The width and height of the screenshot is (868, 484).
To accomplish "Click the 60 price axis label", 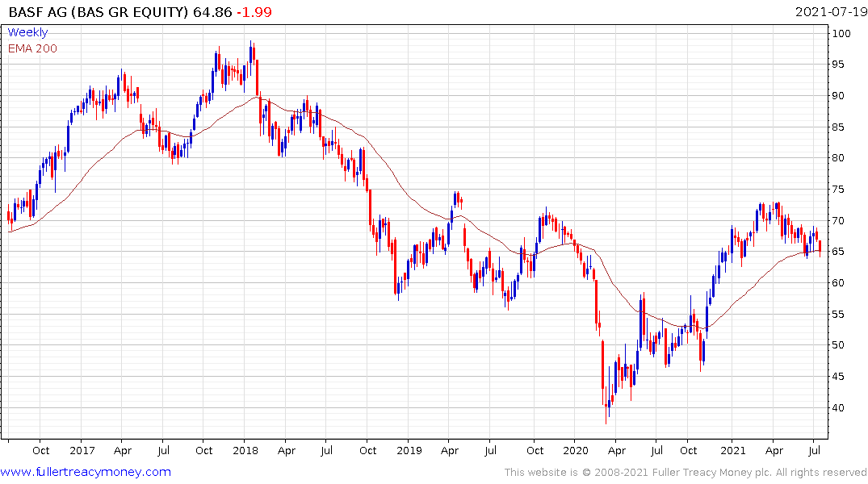I will coord(838,282).
